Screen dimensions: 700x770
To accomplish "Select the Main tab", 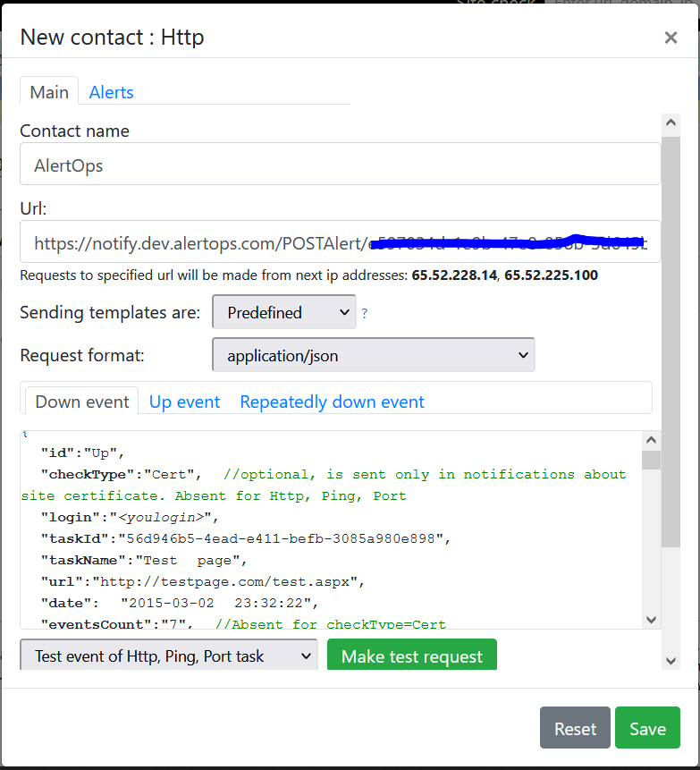I will [49, 92].
